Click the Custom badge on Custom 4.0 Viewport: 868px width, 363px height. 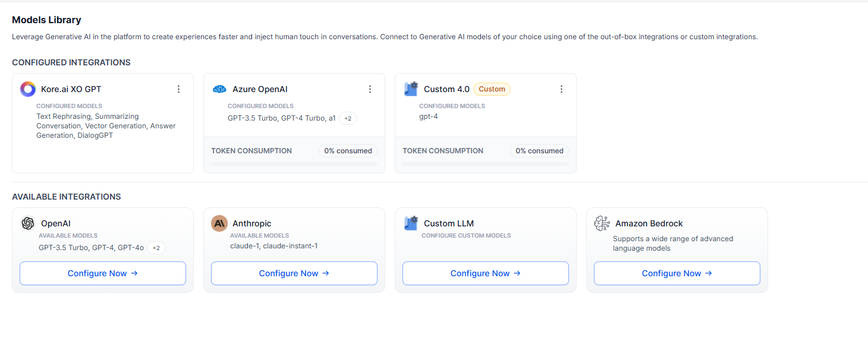(x=492, y=89)
